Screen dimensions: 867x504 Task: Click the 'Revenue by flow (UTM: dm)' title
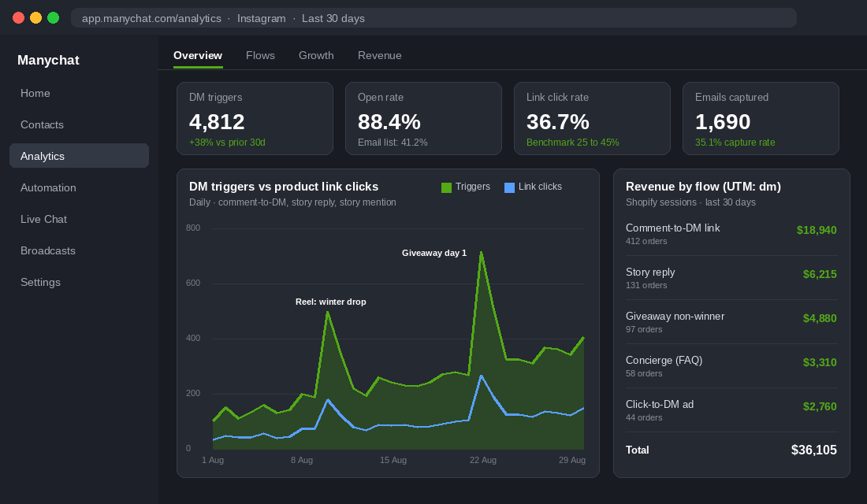click(x=703, y=187)
